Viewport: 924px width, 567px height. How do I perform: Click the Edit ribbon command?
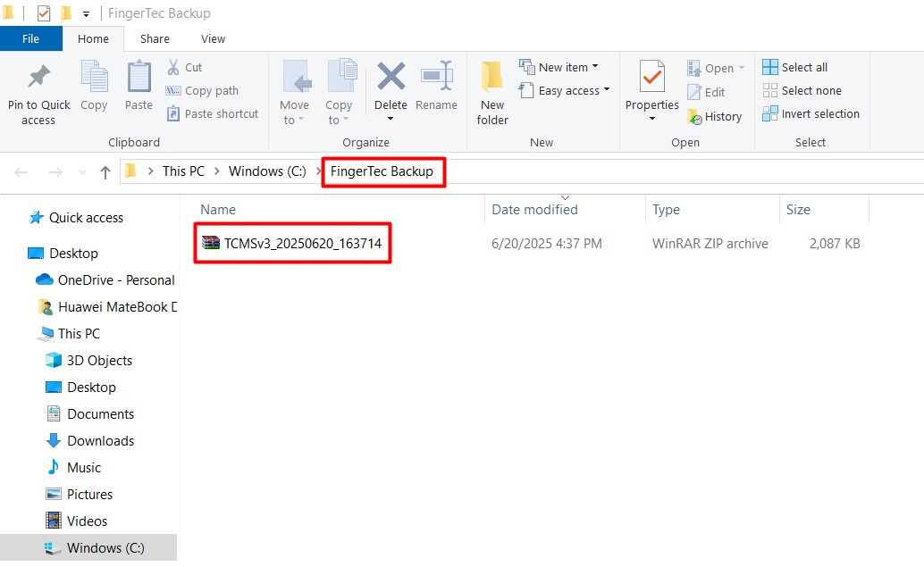click(x=706, y=93)
